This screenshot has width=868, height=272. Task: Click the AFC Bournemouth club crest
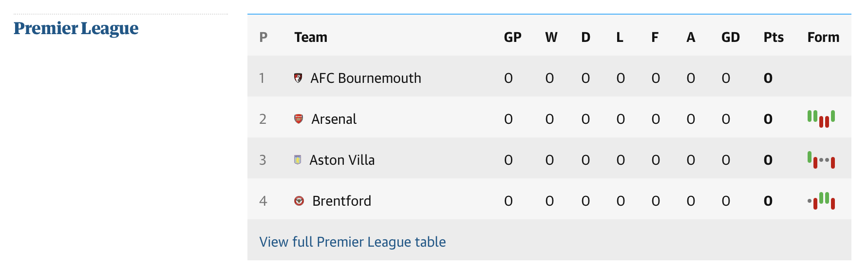tap(298, 78)
